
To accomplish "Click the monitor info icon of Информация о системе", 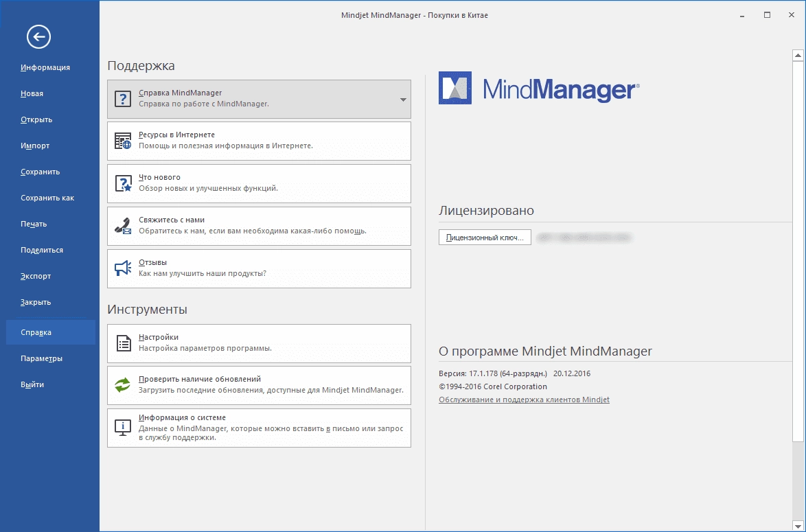I will 122,428.
